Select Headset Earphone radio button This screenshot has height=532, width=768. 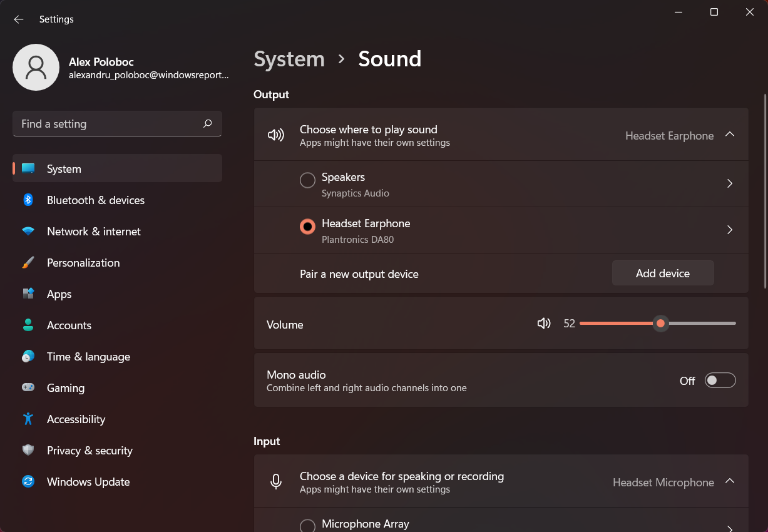click(x=307, y=227)
